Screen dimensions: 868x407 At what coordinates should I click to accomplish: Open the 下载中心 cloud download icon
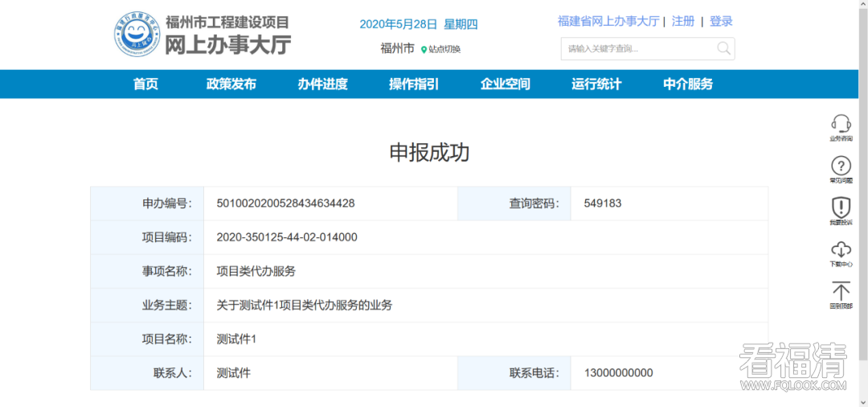[x=841, y=249]
